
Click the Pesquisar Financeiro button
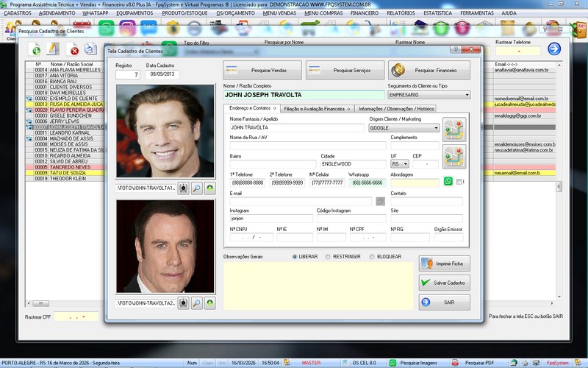tap(429, 70)
